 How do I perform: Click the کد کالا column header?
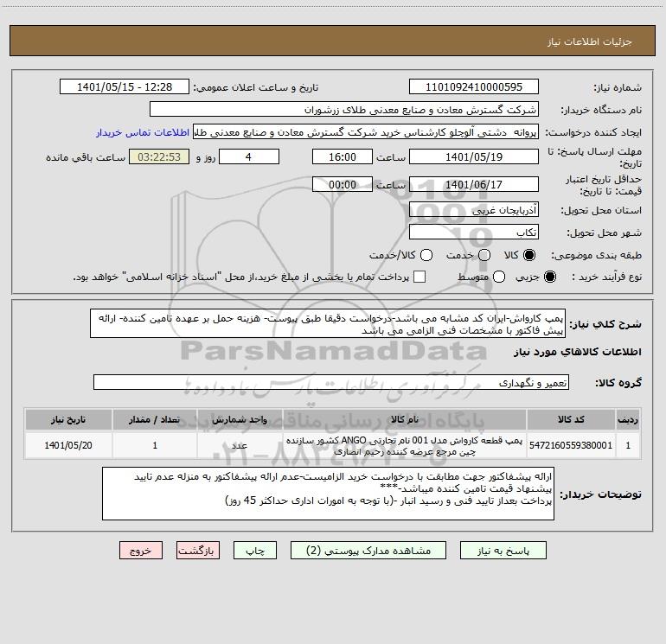571,420
